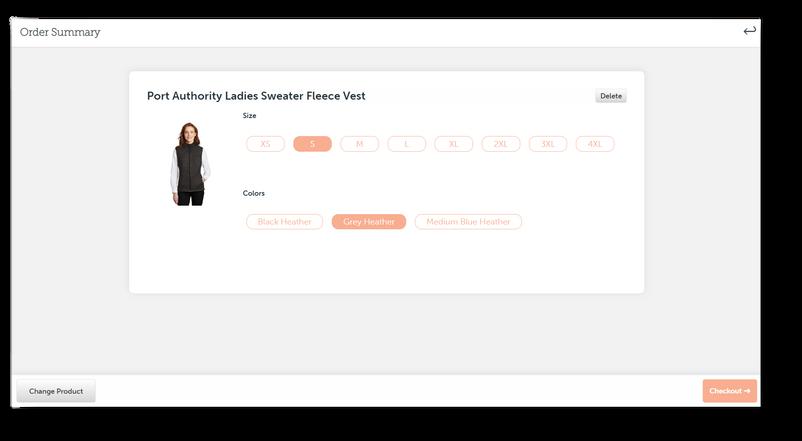Click the Order Summary heading
Screen dimensions: 802x441
click(60, 32)
